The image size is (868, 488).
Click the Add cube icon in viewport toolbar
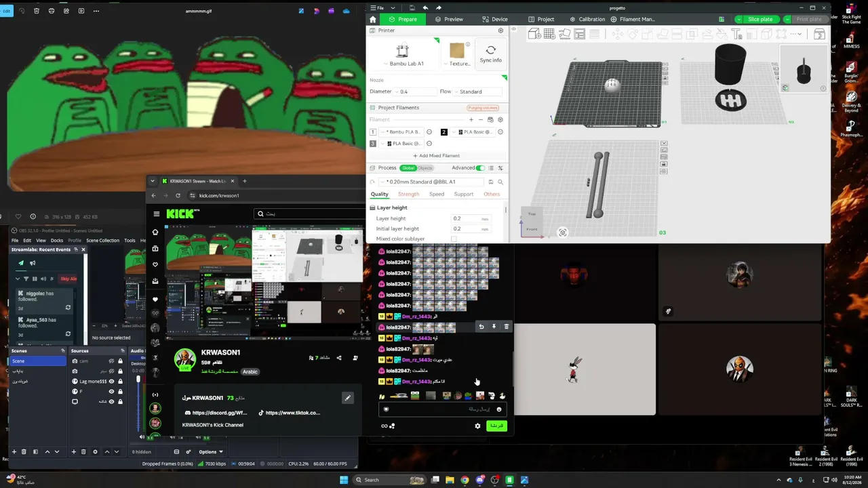coord(534,34)
